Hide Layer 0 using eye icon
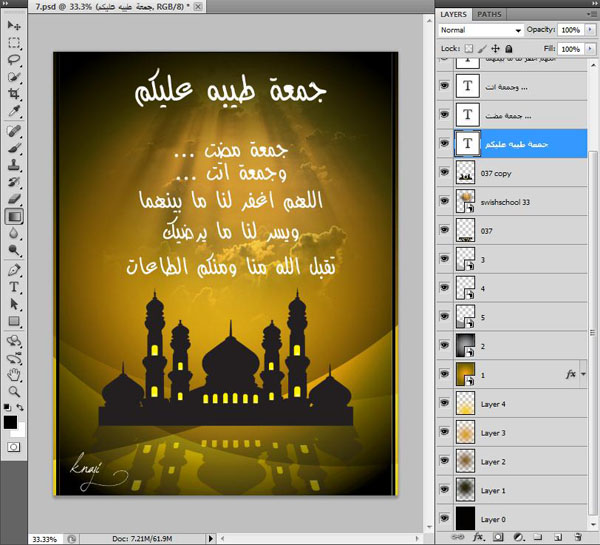The image size is (600, 545). pyautogui.click(x=445, y=519)
